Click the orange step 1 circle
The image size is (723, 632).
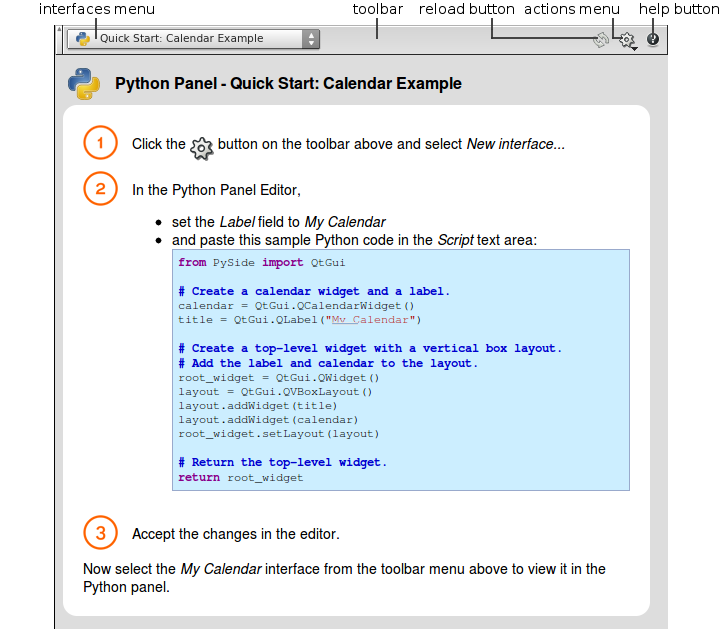click(100, 143)
